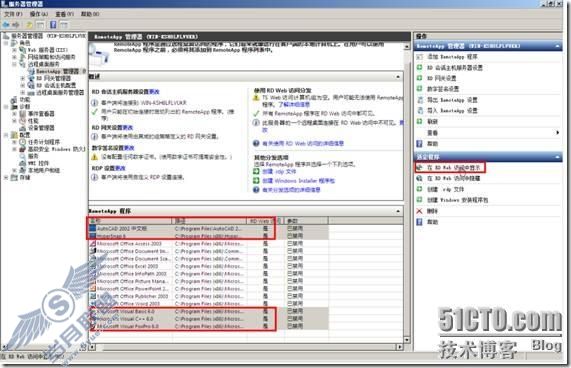Screen dimensions: 571x368
Task: Select the AutoCAD 2002 中文版 program row
Action: pyautogui.click(x=209, y=229)
